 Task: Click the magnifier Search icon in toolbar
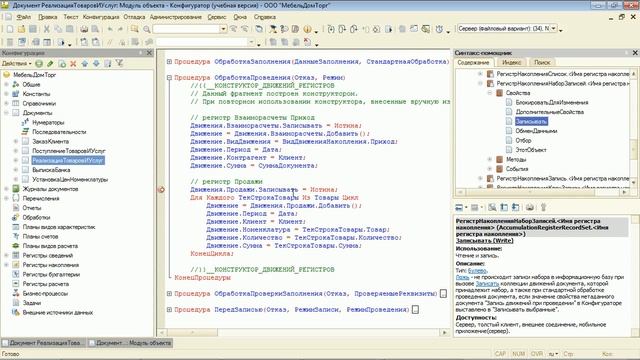click(147, 29)
